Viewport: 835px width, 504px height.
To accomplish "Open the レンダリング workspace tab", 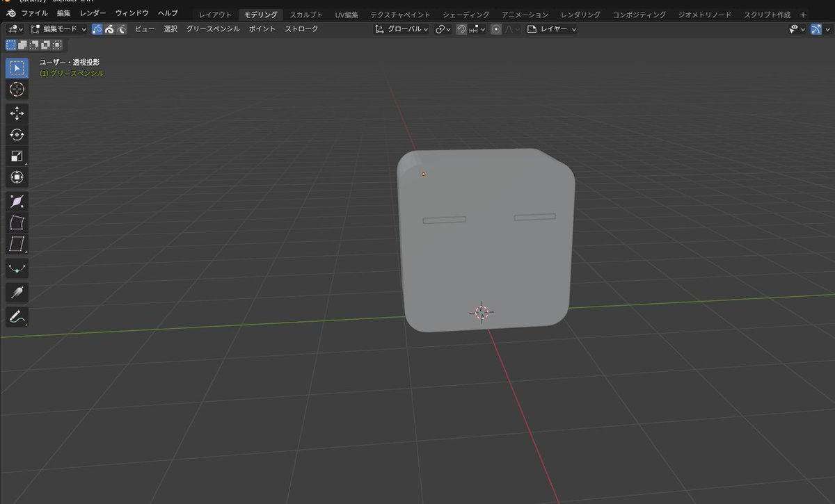I will click(x=580, y=15).
